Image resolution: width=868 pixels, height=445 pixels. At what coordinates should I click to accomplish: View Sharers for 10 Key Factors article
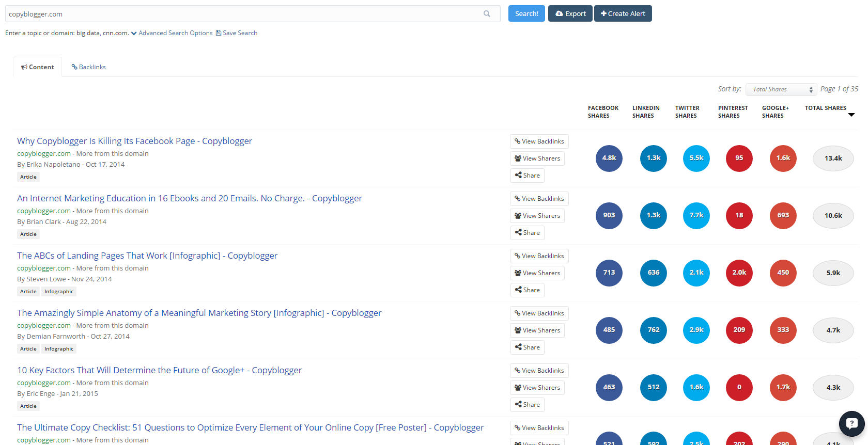(537, 388)
